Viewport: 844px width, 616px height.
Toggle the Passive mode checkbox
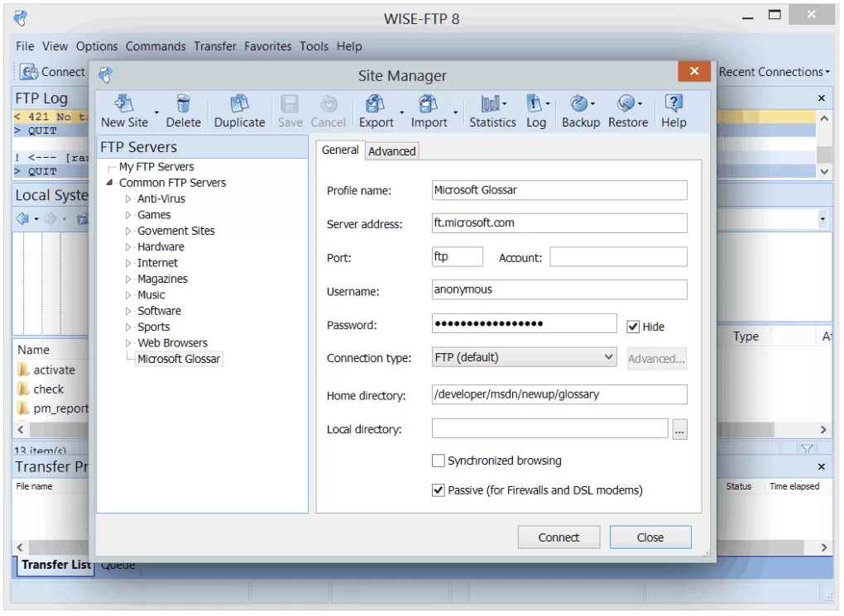(439, 490)
